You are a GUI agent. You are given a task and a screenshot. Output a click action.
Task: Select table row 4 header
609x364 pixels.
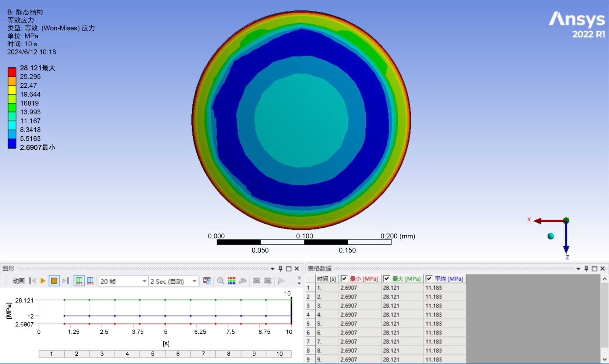pos(308,315)
